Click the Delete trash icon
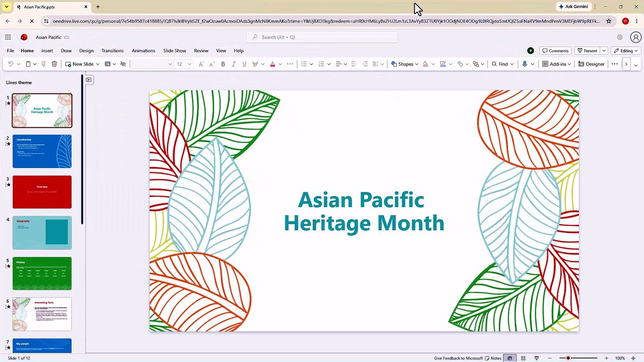 click(54, 64)
